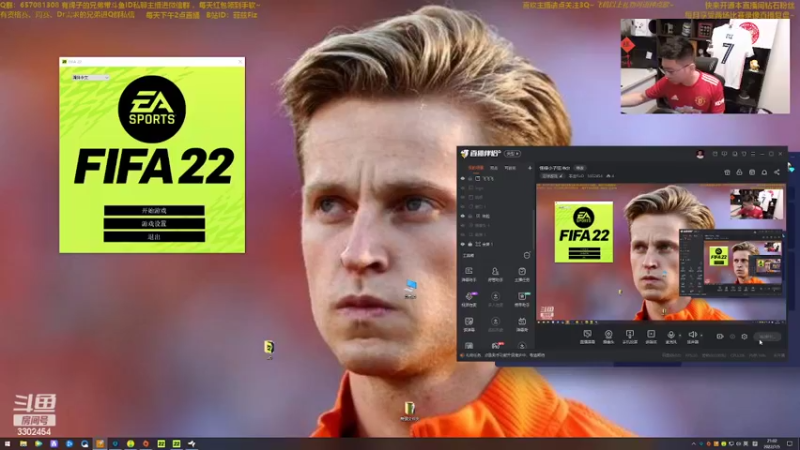The width and height of the screenshot is (800, 450).
Task: Open the 主播任务 tool in the toolbox
Action: pos(522,274)
